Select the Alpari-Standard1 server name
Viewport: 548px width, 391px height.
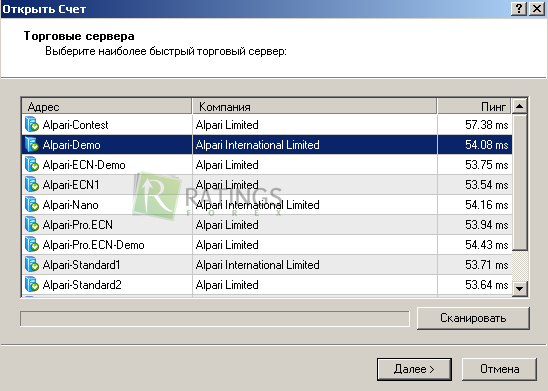click(81, 265)
